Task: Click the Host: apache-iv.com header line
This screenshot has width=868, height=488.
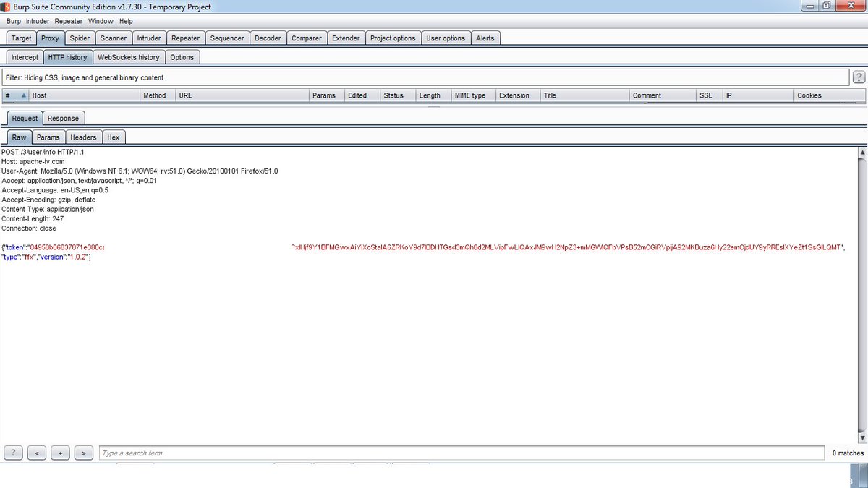Action: tap(33, 162)
